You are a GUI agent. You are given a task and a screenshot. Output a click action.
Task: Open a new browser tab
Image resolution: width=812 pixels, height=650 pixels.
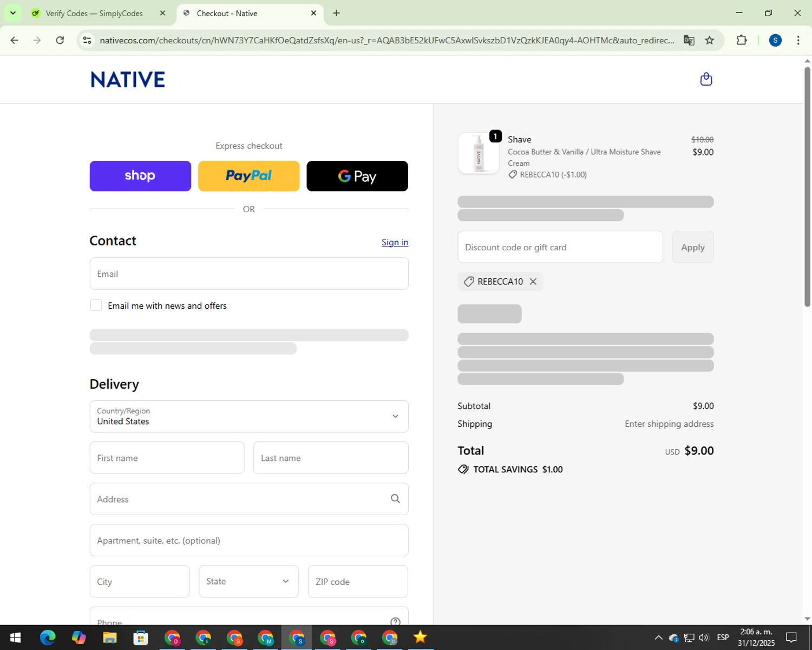point(336,13)
